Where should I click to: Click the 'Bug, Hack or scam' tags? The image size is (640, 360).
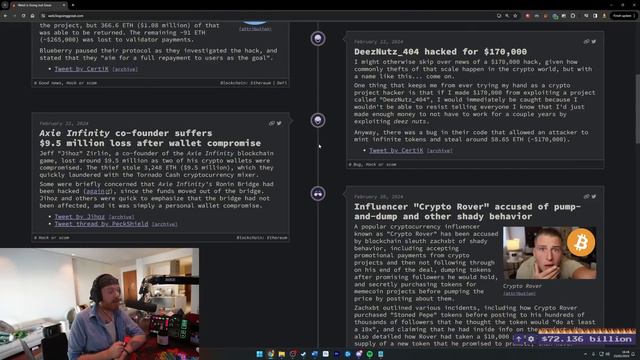click(x=372, y=164)
